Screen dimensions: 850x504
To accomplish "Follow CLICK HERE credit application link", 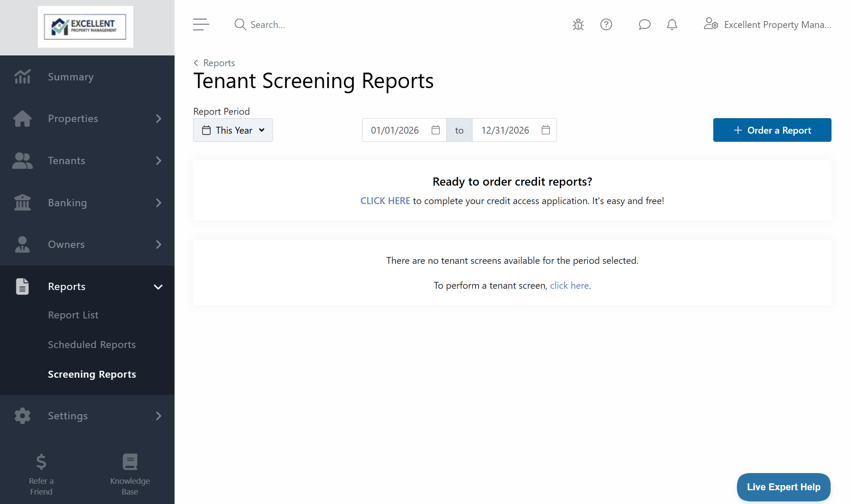I will tap(385, 201).
